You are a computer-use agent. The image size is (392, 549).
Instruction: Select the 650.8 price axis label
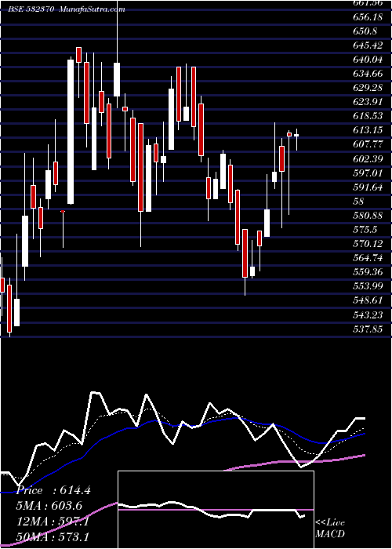point(365,31)
